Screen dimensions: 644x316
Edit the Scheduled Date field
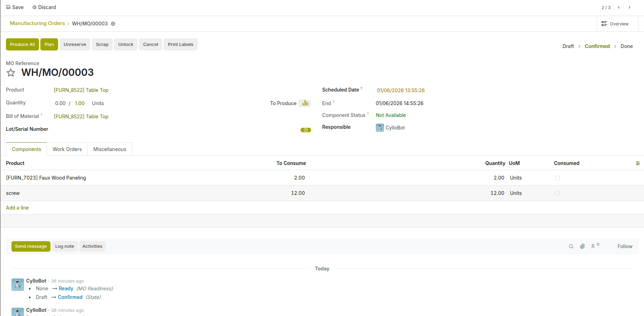400,90
